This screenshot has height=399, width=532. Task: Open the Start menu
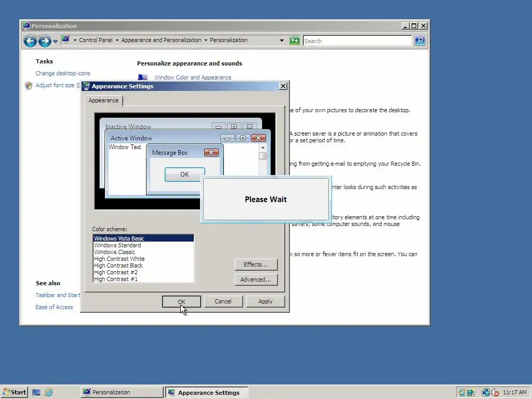click(14, 392)
